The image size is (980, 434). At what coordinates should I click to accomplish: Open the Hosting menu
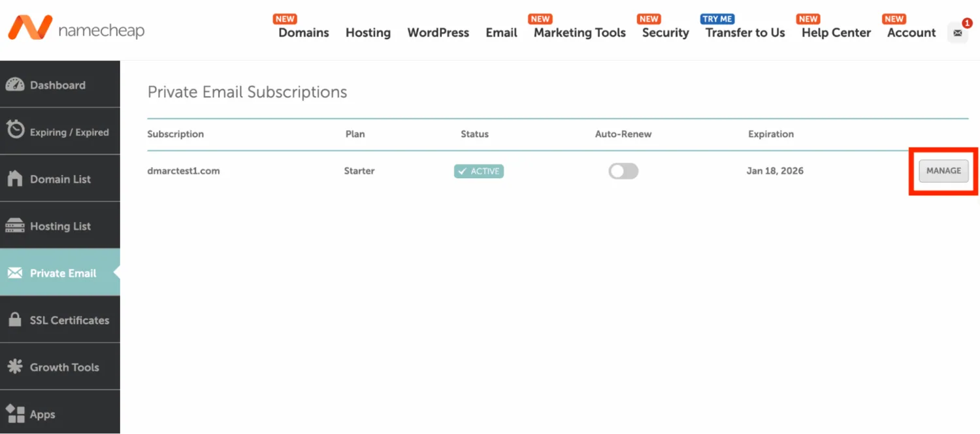click(368, 33)
